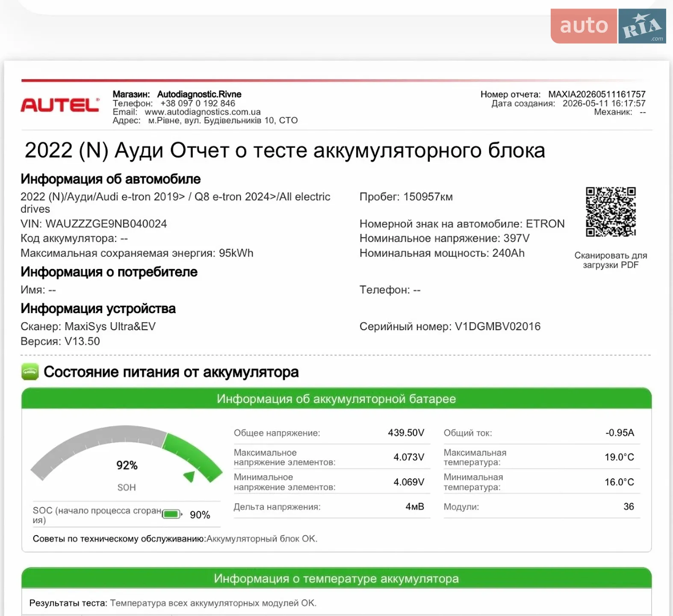Select the VIN WAUZZZGE9NB040024
Image resolution: width=673 pixels, height=616 pixels.
click(106, 224)
